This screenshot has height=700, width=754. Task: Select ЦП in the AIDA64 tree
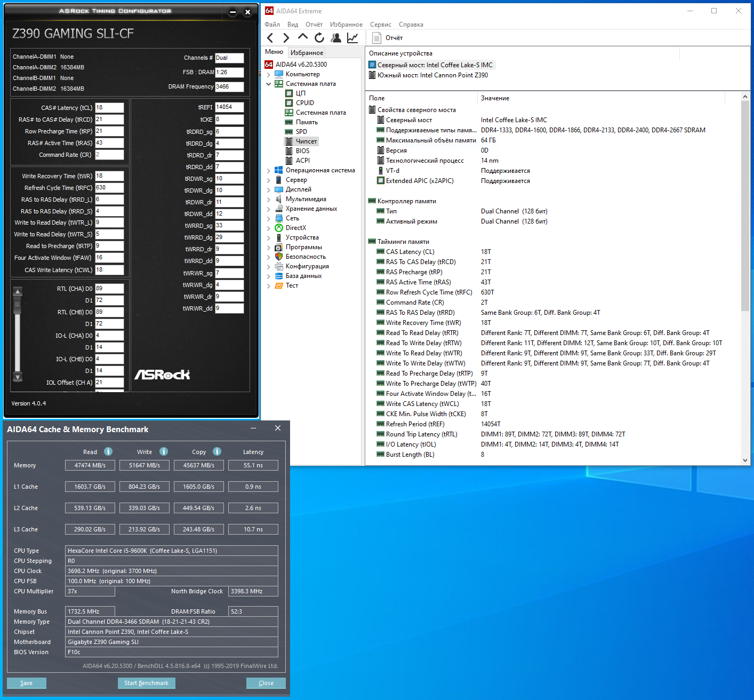(301, 93)
